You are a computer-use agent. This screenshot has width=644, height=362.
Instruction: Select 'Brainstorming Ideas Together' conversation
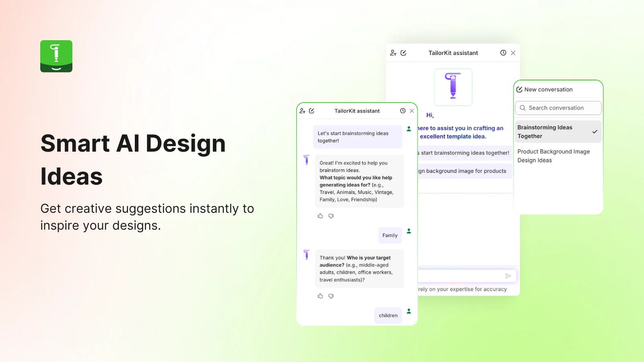pyautogui.click(x=558, y=132)
